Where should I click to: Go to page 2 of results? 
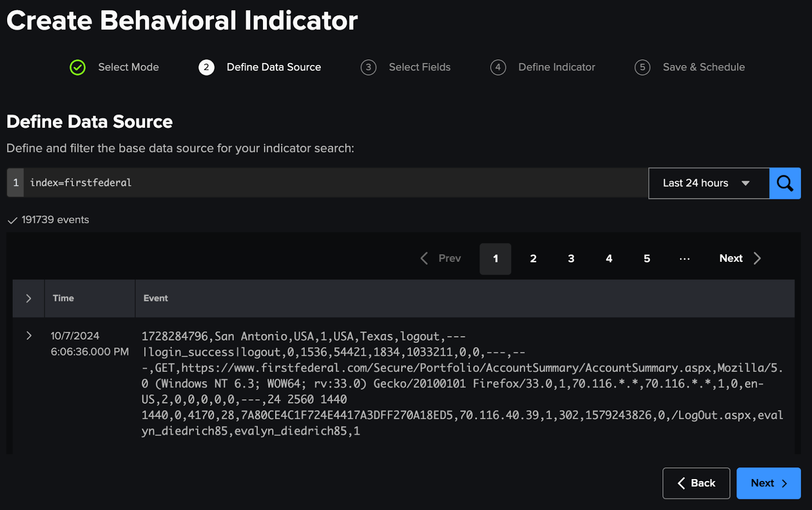tap(533, 258)
